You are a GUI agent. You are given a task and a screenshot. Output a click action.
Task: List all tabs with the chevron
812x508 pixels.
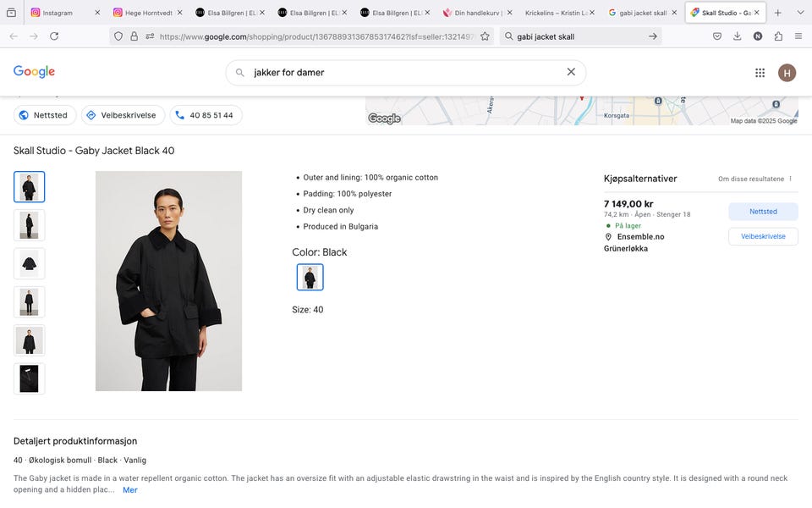800,13
